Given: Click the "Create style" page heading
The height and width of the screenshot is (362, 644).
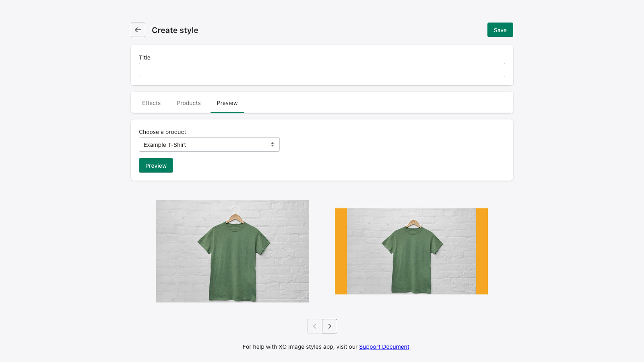Looking at the screenshot, I should coord(175,30).
